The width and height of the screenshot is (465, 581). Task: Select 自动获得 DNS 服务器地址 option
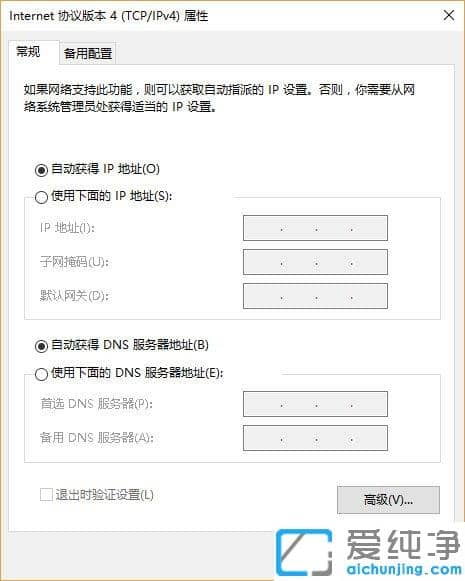click(41, 346)
